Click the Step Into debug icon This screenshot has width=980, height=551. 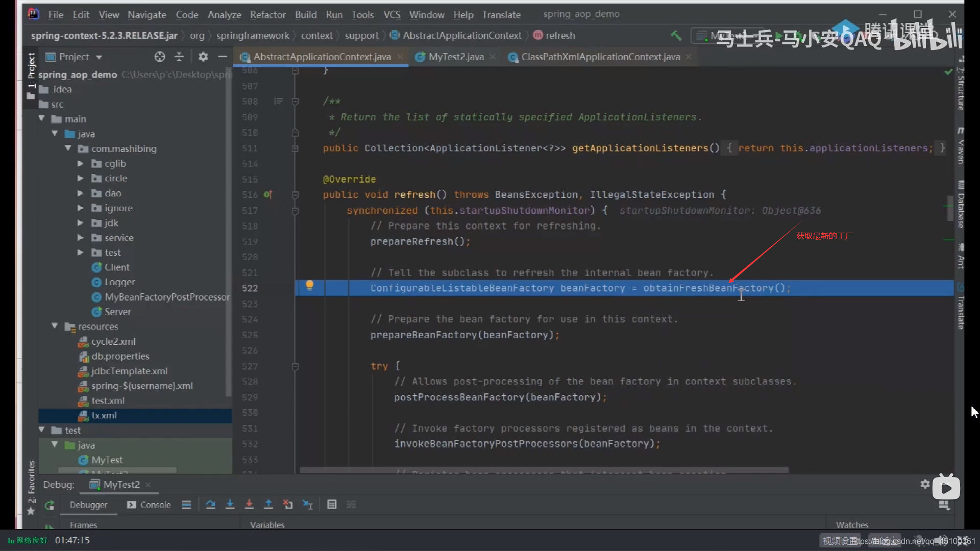tap(230, 505)
